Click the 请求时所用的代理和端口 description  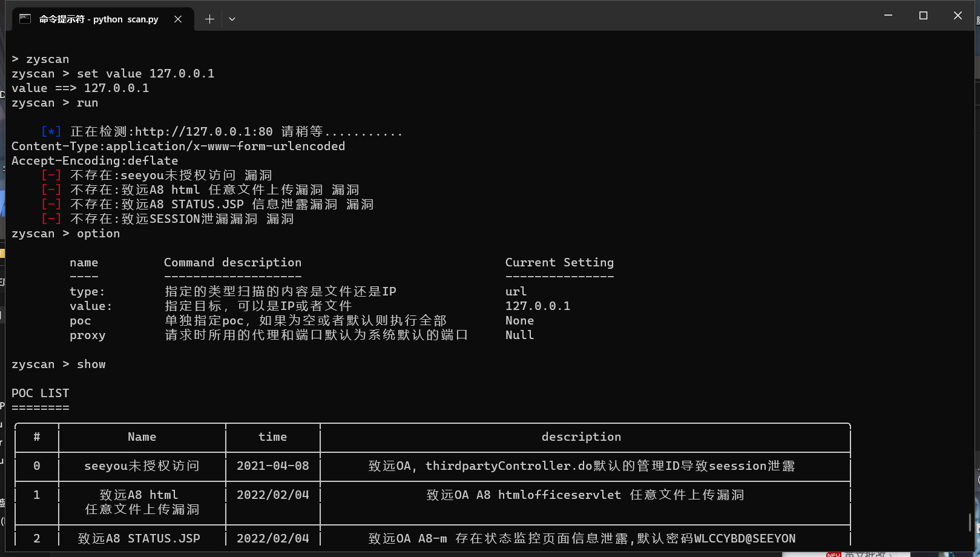point(316,335)
